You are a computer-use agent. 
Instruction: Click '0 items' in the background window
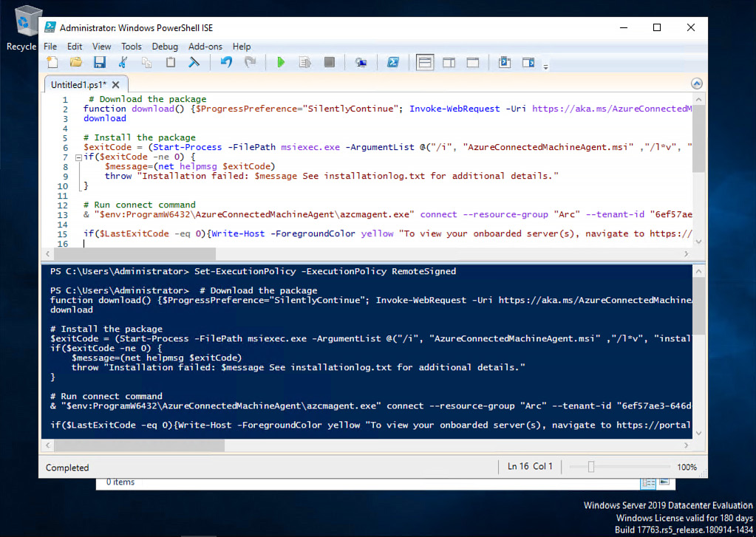(x=120, y=482)
